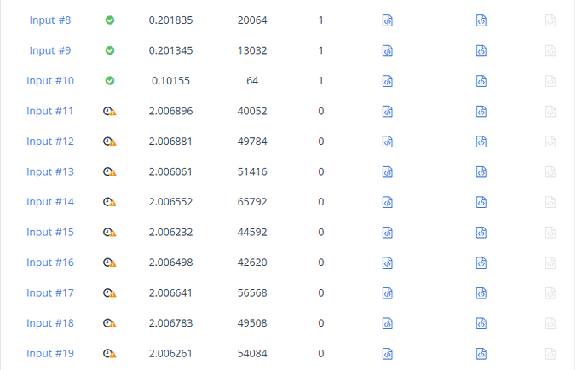Select time value 2.006783

click(x=170, y=323)
